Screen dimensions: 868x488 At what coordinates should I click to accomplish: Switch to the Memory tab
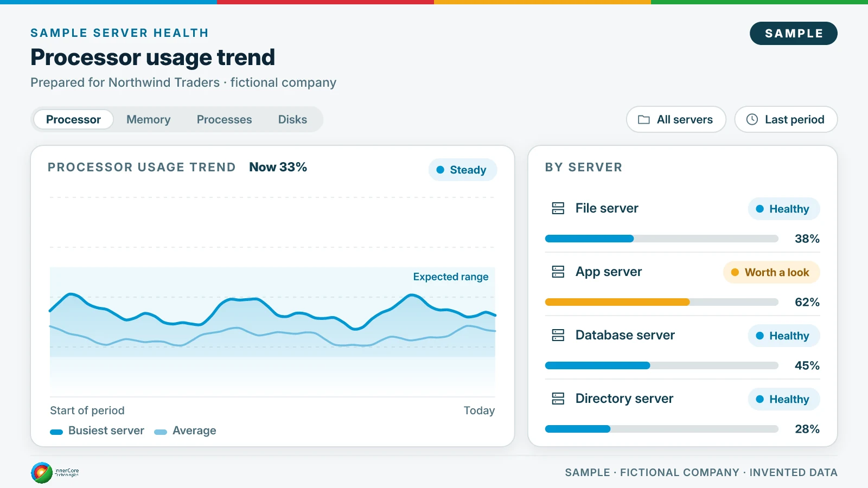[x=149, y=119]
